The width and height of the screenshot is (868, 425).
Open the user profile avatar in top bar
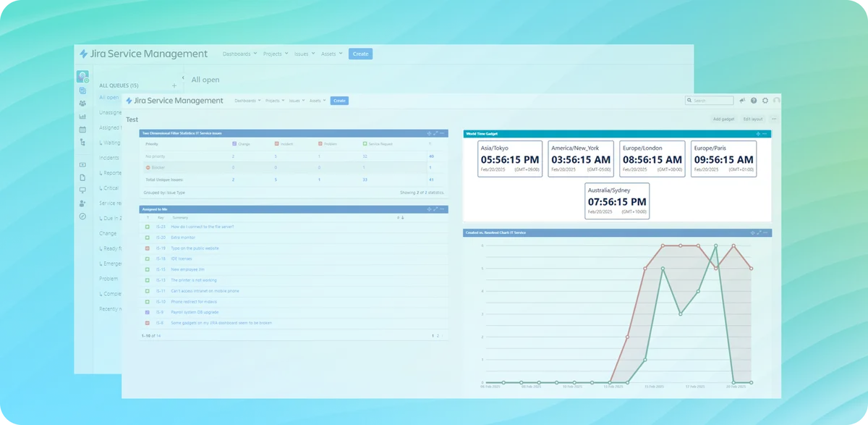(x=776, y=101)
